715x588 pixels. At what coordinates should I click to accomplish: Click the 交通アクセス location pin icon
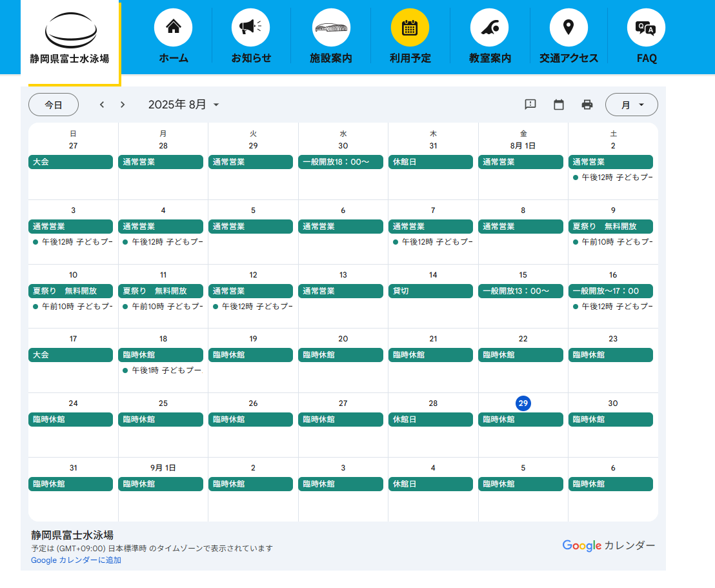(568, 27)
